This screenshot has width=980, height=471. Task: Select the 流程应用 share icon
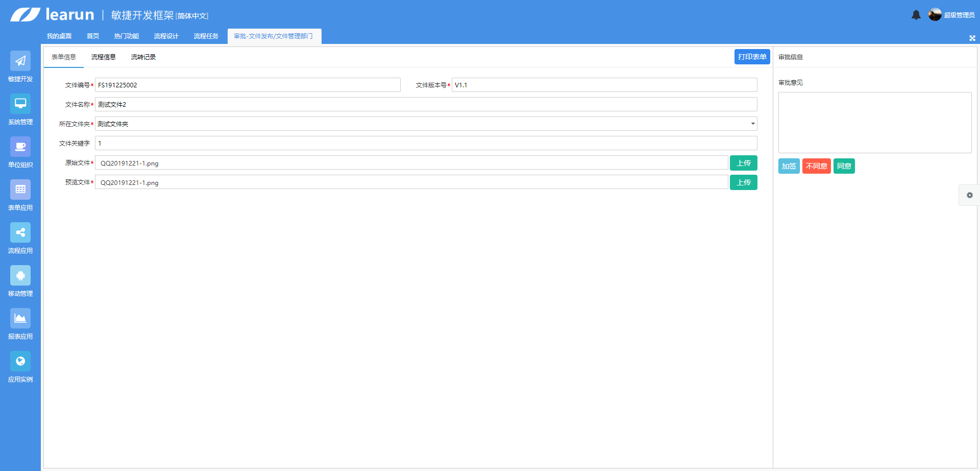pyautogui.click(x=20, y=233)
